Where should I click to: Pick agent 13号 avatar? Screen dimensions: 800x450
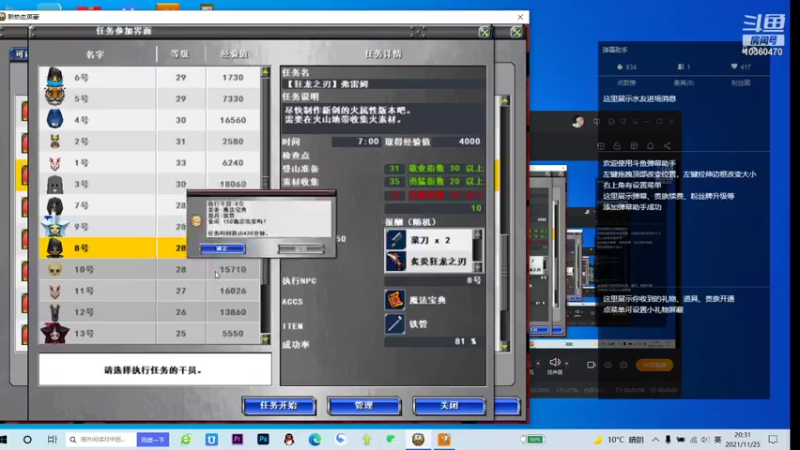pos(55,333)
